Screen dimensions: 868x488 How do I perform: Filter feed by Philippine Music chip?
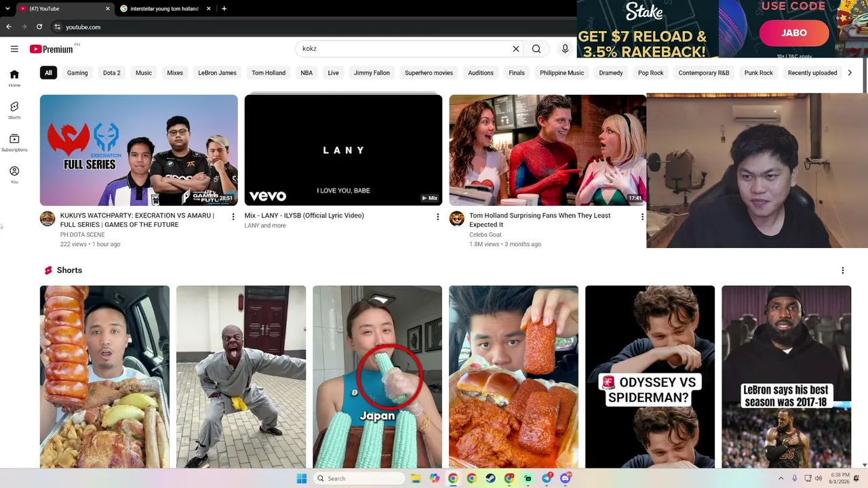[x=561, y=73]
